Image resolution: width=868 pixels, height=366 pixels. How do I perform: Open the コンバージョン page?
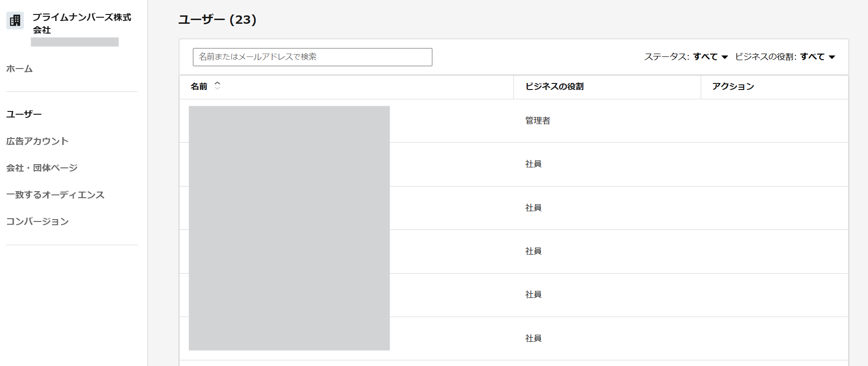coord(37,221)
